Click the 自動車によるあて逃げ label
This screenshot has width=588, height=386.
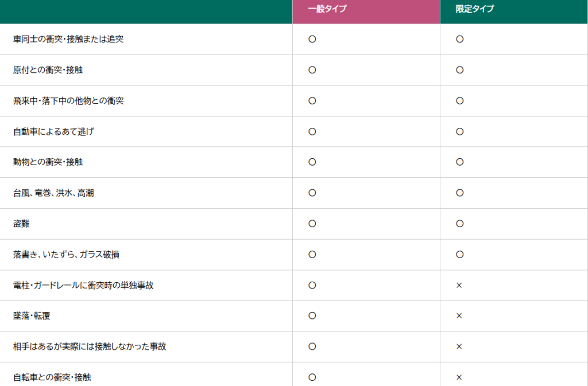click(x=53, y=131)
